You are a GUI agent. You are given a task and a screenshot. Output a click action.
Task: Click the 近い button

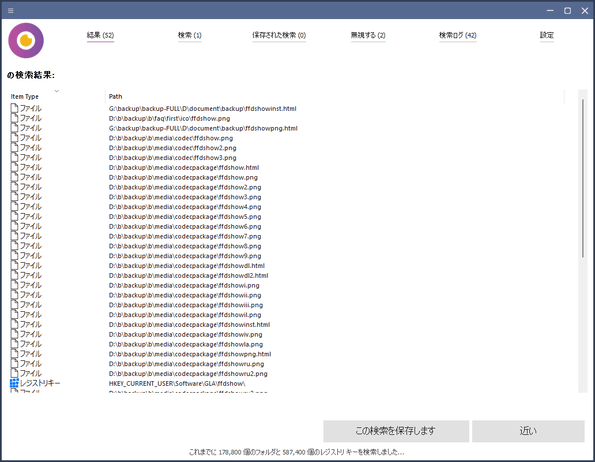pos(528,431)
